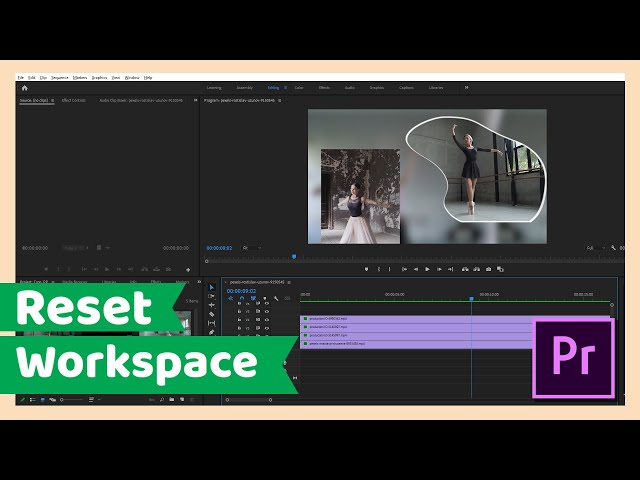
Task: Click Program monitor scrubber playhead
Action: pyautogui.click(x=294, y=257)
